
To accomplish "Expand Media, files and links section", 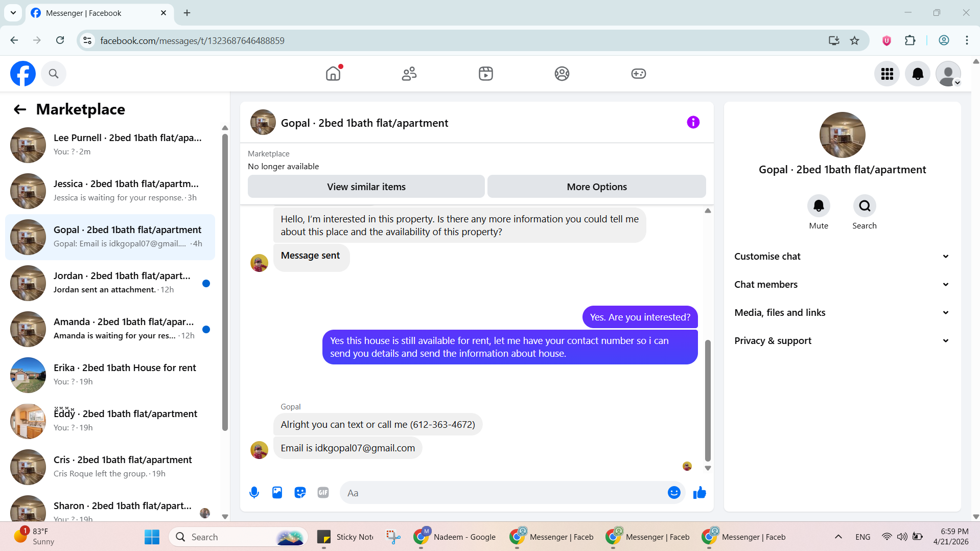I will click(x=842, y=312).
